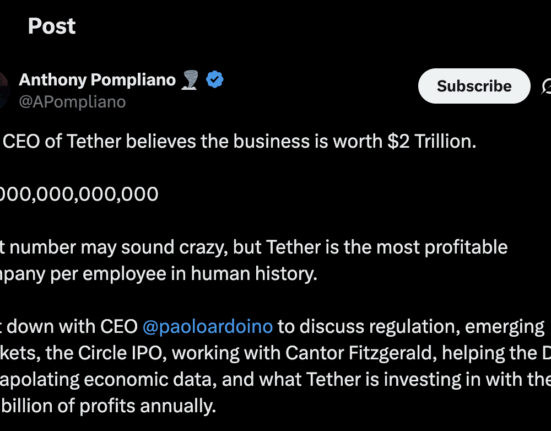551x431 pixels.
Task: Click "billion of profits annually" text
Action: tap(108, 406)
